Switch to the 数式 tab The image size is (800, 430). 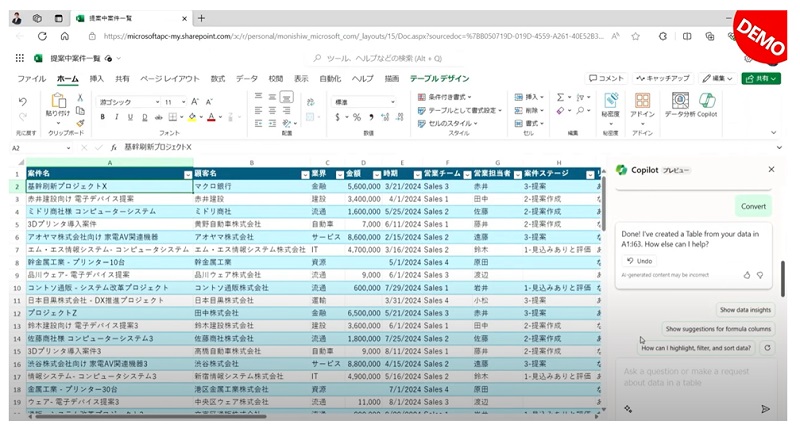[x=218, y=79]
